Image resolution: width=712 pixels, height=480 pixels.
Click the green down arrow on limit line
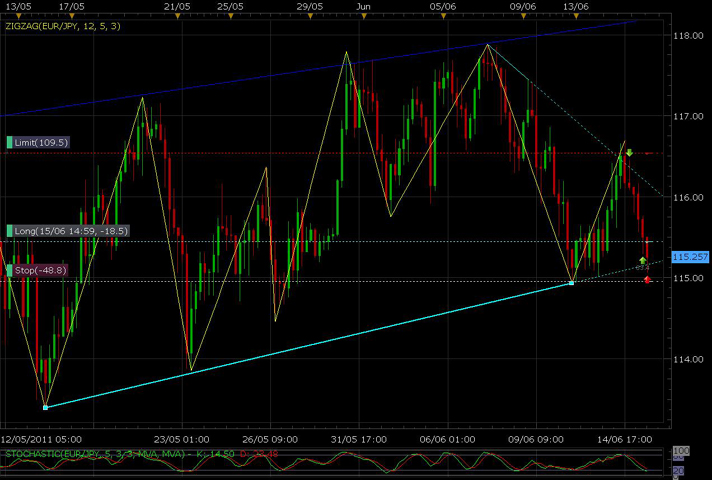pyautogui.click(x=629, y=153)
